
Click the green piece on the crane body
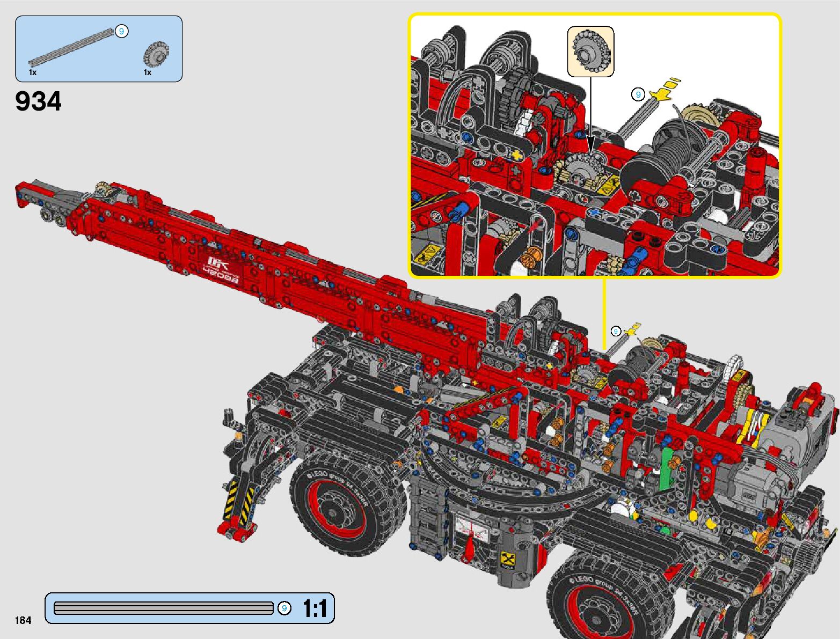667,468
